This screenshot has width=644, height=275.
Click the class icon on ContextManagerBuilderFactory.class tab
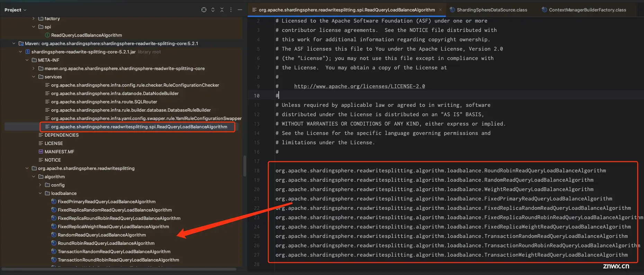click(x=544, y=10)
